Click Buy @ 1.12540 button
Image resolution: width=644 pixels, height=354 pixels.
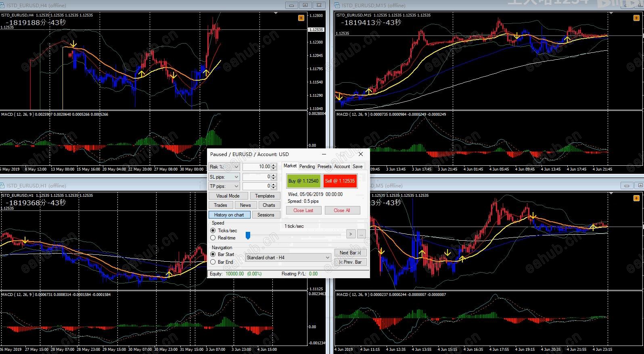pyautogui.click(x=303, y=181)
